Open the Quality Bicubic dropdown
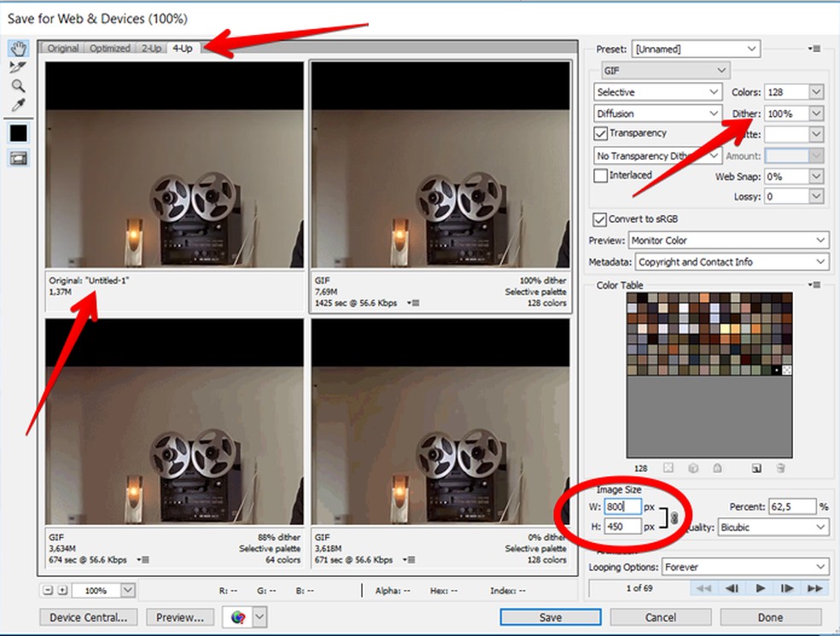The image size is (840, 636). pos(773,527)
